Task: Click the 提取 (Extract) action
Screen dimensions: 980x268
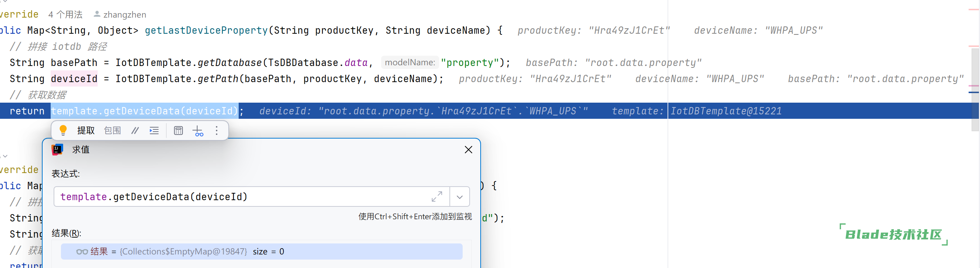Action: (86, 131)
